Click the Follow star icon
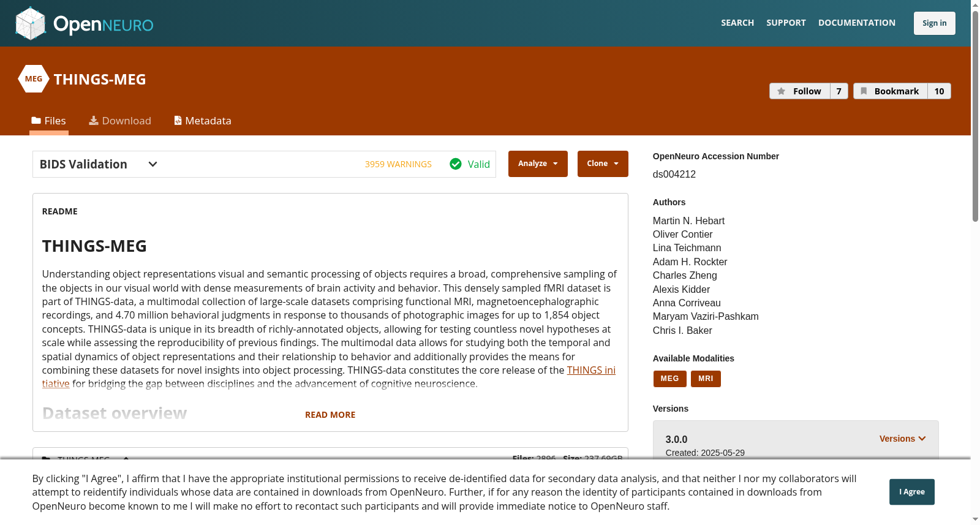This screenshot has width=980, height=525. click(781, 91)
